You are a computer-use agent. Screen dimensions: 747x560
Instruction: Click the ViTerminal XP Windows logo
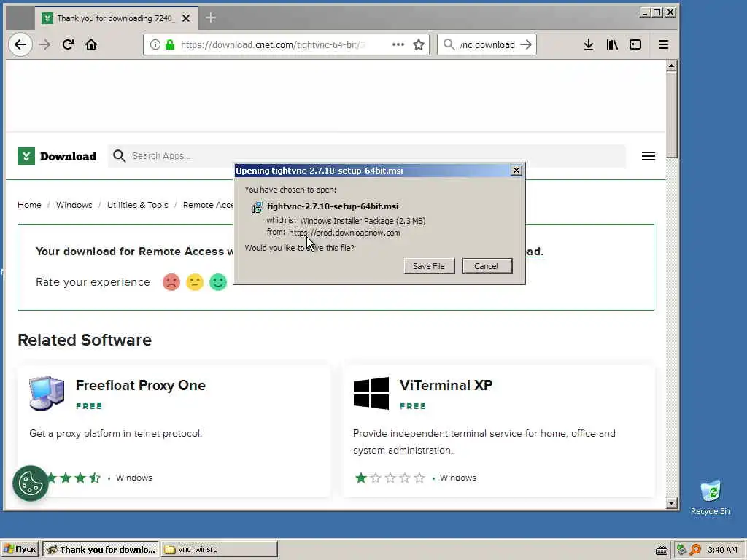[x=371, y=393]
